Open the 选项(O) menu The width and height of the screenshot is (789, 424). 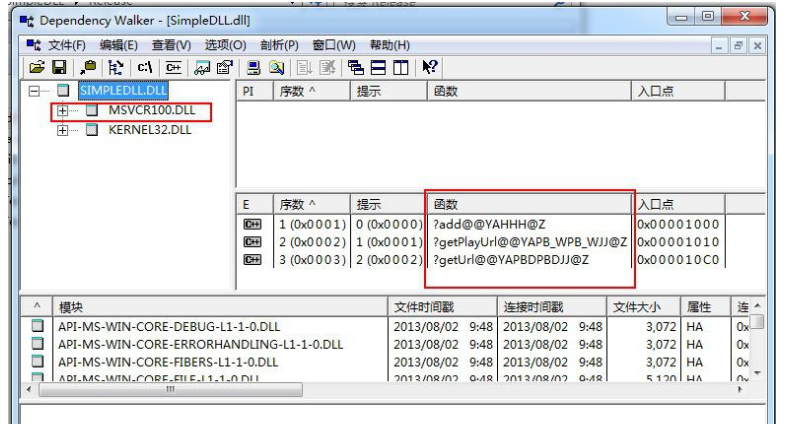tap(225, 45)
